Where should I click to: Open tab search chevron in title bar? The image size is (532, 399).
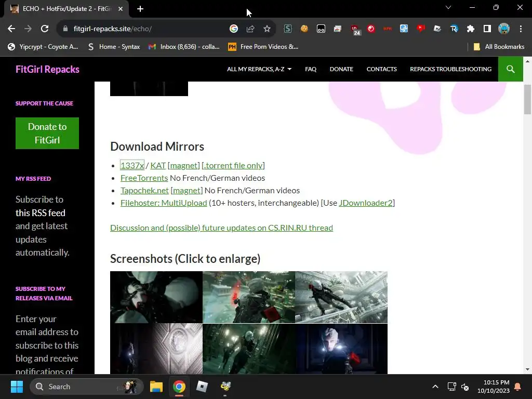[448, 7]
